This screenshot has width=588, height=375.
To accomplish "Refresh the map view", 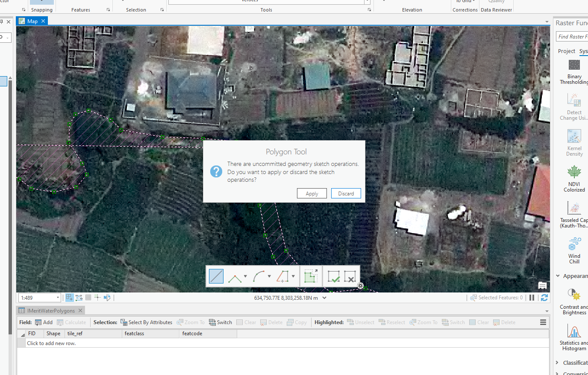I will pyautogui.click(x=544, y=298).
